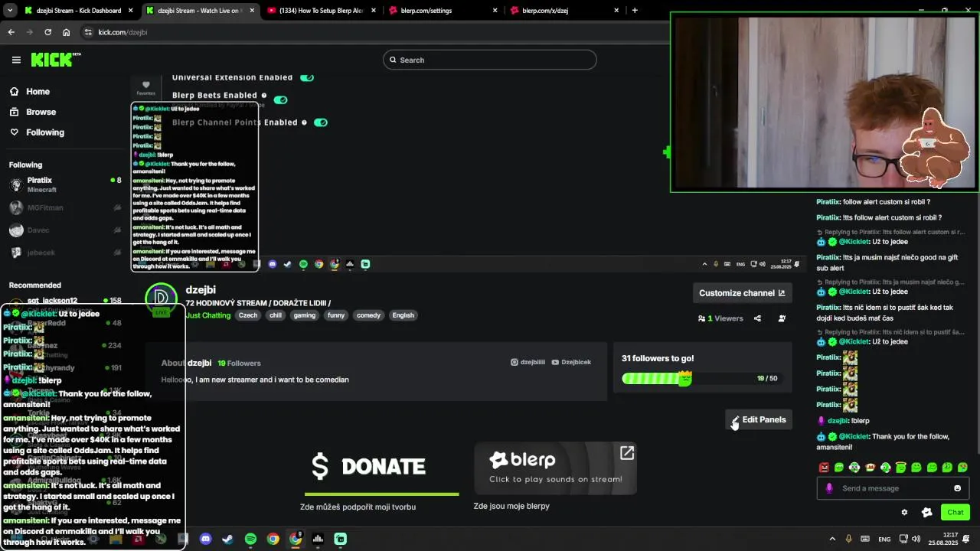The image size is (980, 551).
Task: Open blerp panel external link icon
Action: click(627, 453)
